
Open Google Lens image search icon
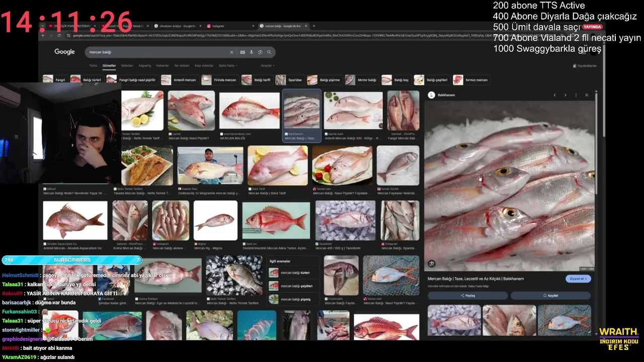pyautogui.click(x=260, y=52)
